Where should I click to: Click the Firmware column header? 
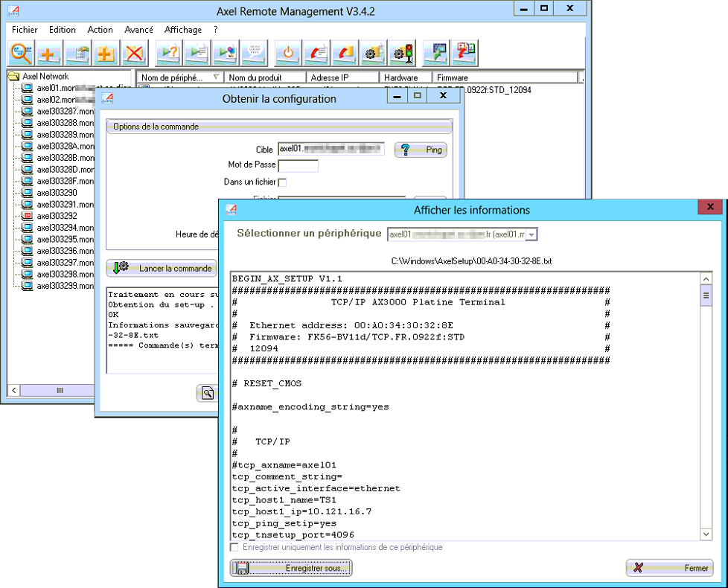pos(505,77)
